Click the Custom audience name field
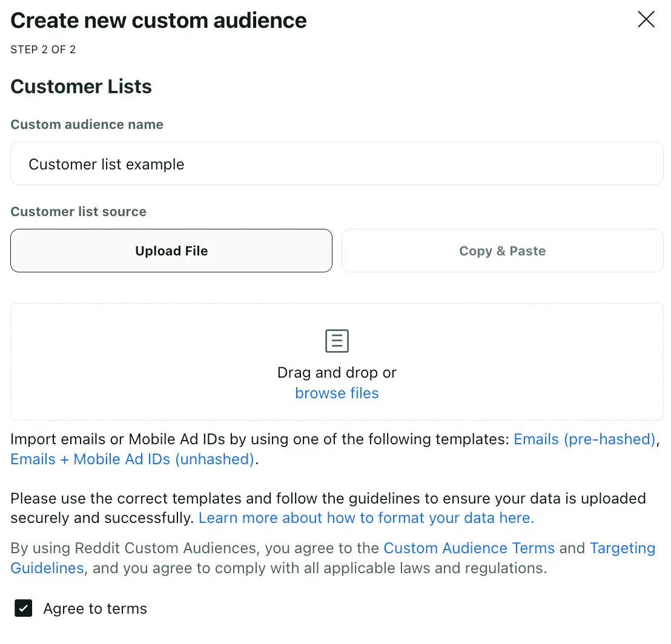The width and height of the screenshot is (671, 644). (x=337, y=163)
